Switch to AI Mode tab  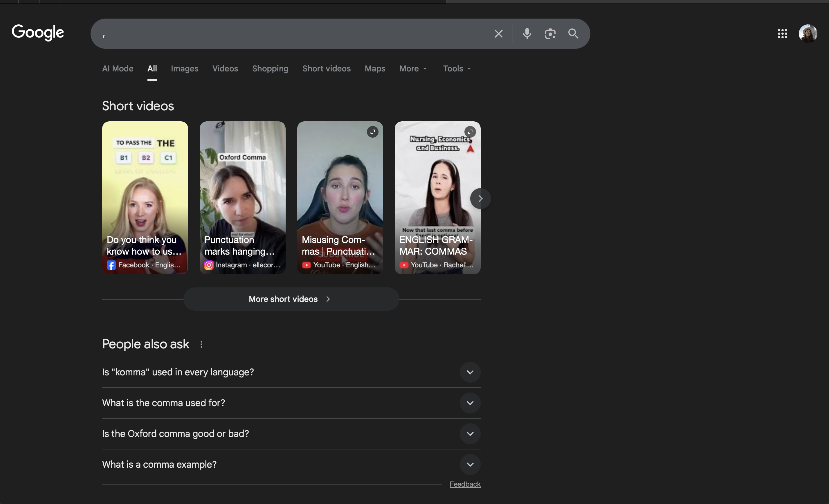118,69
